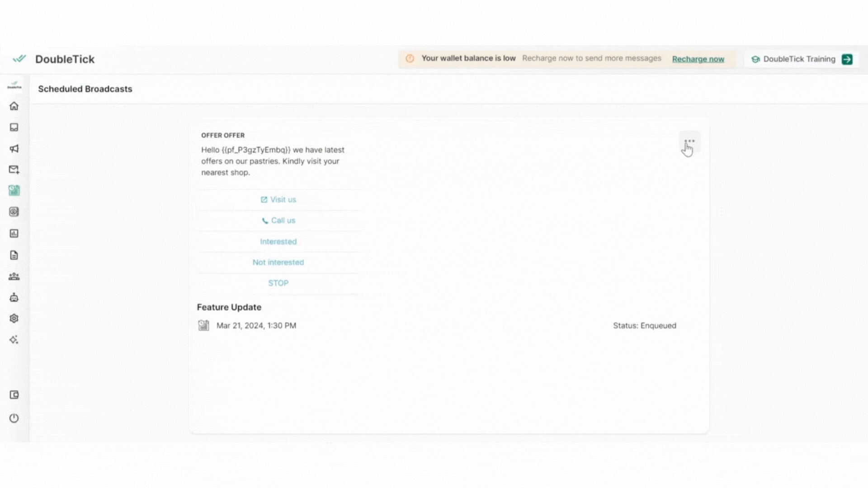Select the Scheduled Broadcasts calendar icon

pyautogui.click(x=14, y=191)
